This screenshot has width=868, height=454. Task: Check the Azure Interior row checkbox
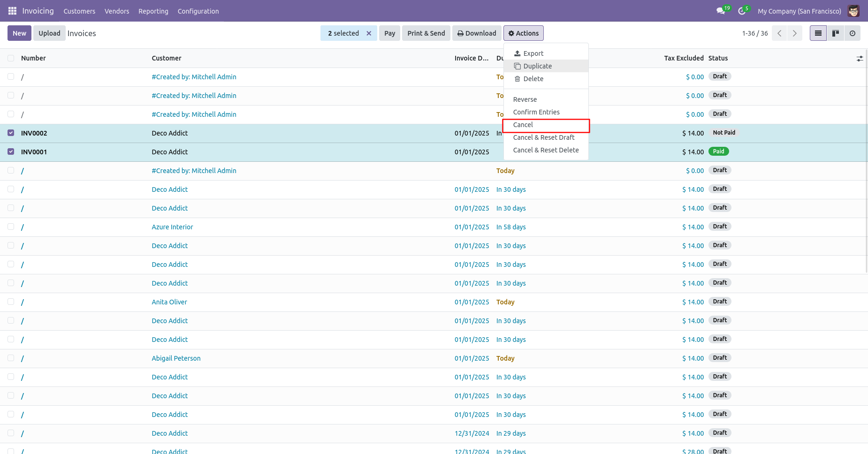tap(11, 227)
